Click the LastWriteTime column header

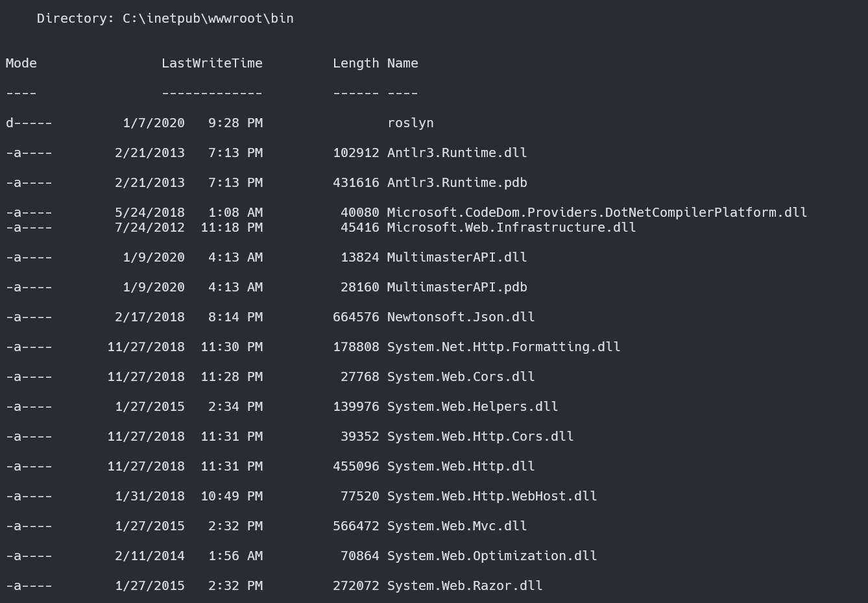coord(212,63)
